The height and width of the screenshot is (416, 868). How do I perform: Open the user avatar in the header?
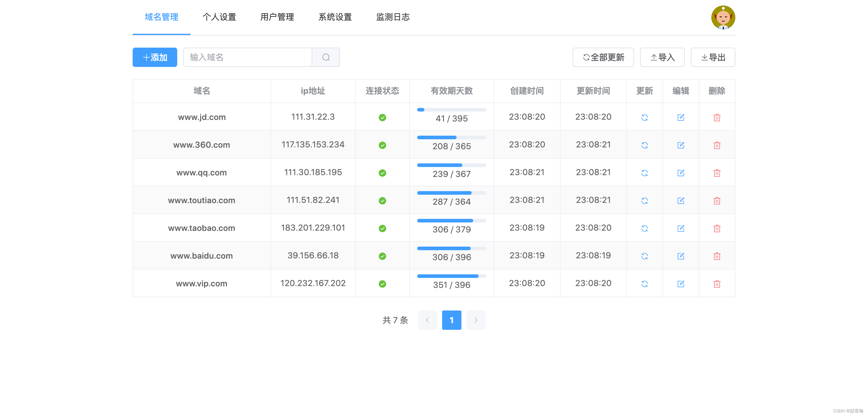pos(723,17)
